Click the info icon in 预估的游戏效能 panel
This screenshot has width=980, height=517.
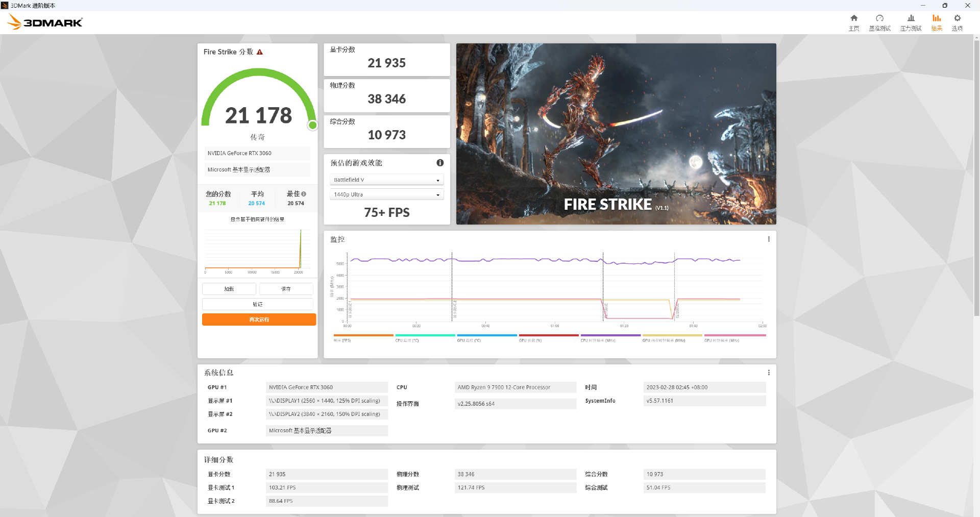[440, 163]
